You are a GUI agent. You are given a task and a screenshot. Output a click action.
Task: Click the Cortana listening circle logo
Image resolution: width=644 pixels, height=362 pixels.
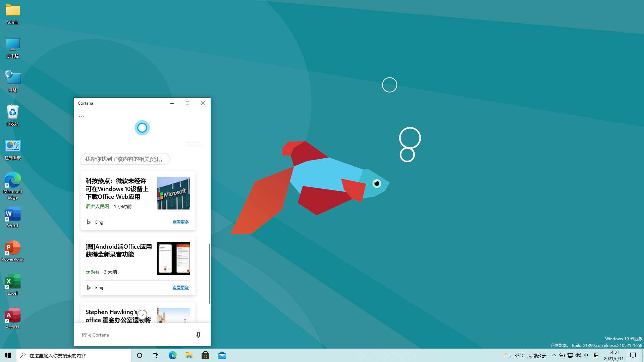[142, 128]
